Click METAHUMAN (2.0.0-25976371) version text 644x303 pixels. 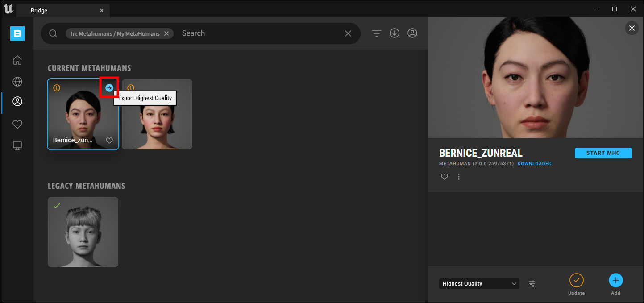pyautogui.click(x=477, y=164)
